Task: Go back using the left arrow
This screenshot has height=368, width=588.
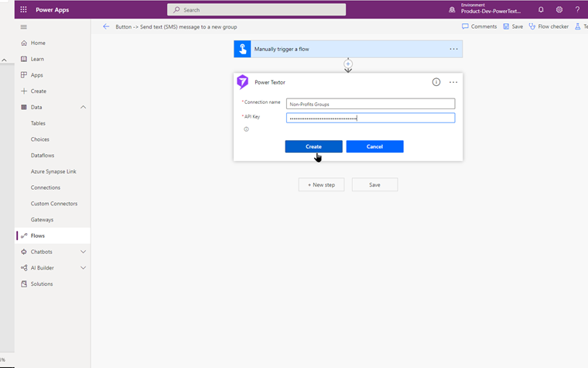Action: pyautogui.click(x=106, y=26)
